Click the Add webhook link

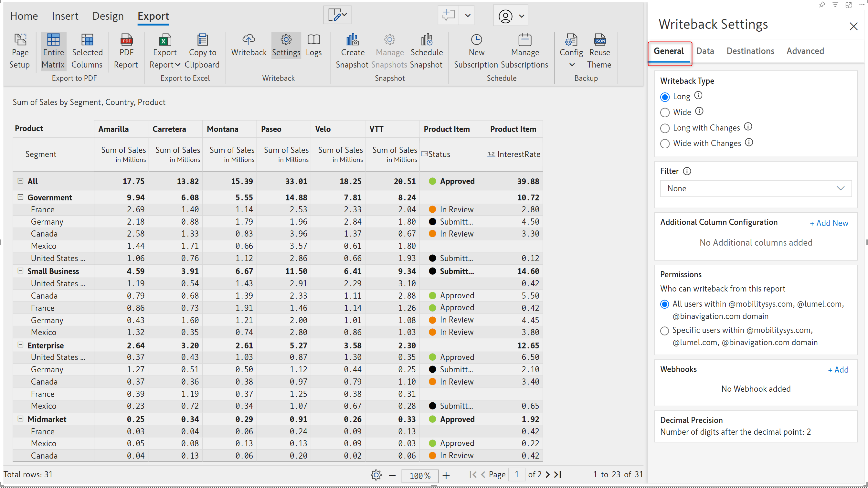point(838,370)
